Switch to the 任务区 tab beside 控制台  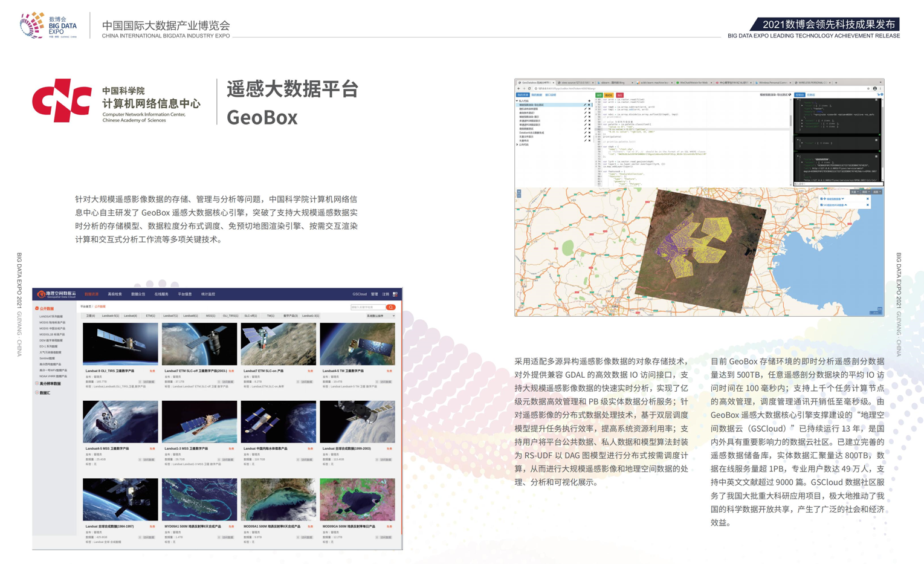(811, 95)
